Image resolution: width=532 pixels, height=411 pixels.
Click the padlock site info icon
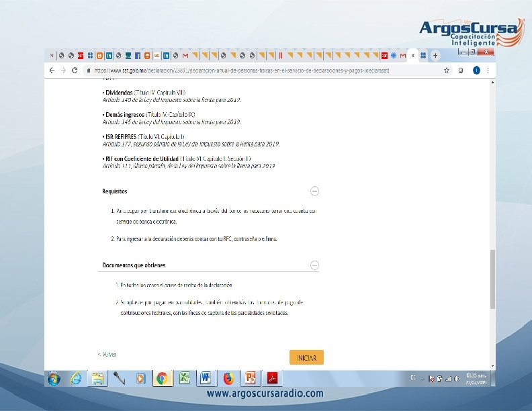(89, 71)
